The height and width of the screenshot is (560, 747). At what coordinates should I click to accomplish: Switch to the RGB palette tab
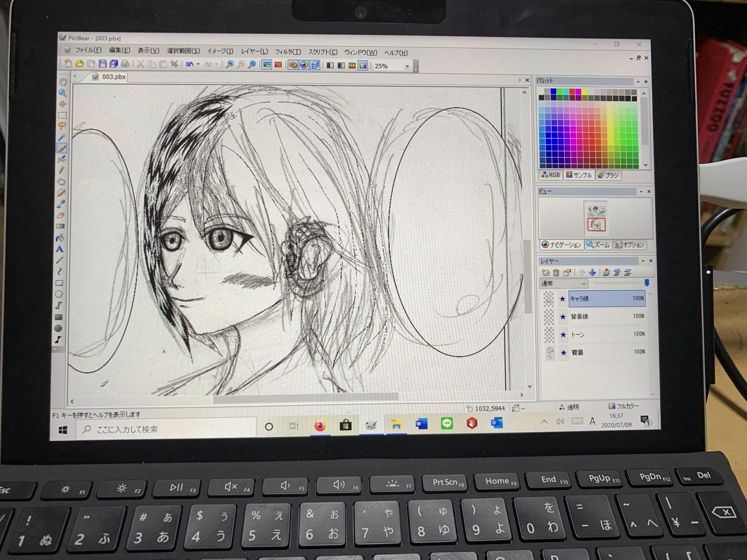(550, 175)
